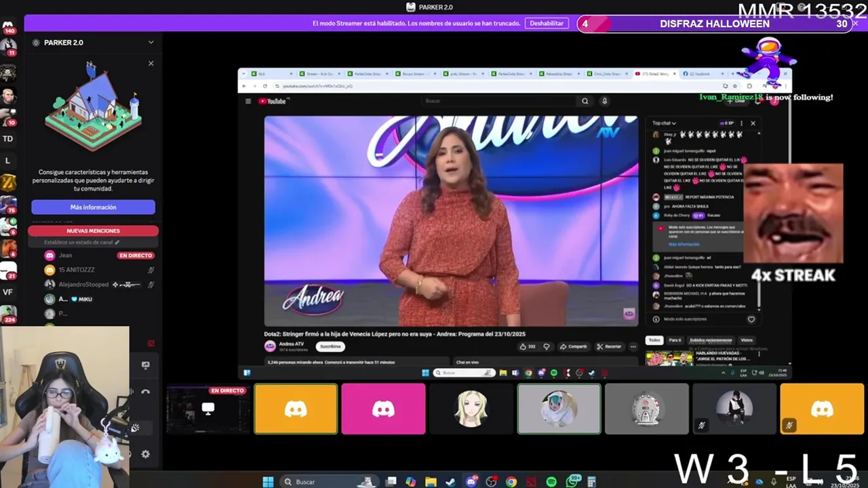Open File Explorer from the taskbar

(x=431, y=482)
